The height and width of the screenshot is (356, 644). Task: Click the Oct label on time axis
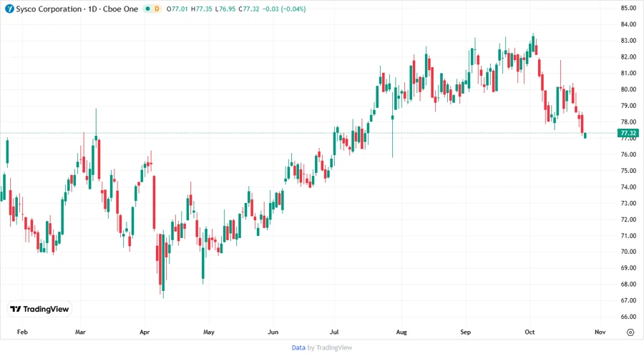[x=530, y=332]
